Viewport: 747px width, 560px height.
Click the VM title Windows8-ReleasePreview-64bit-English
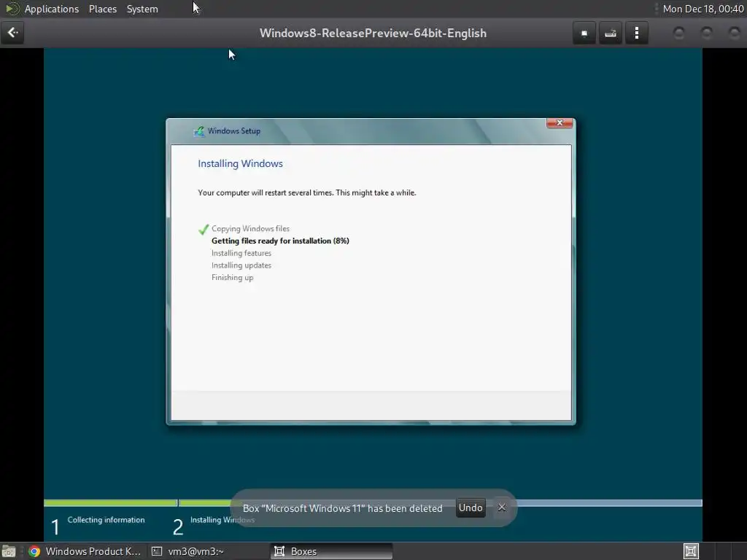pos(373,34)
